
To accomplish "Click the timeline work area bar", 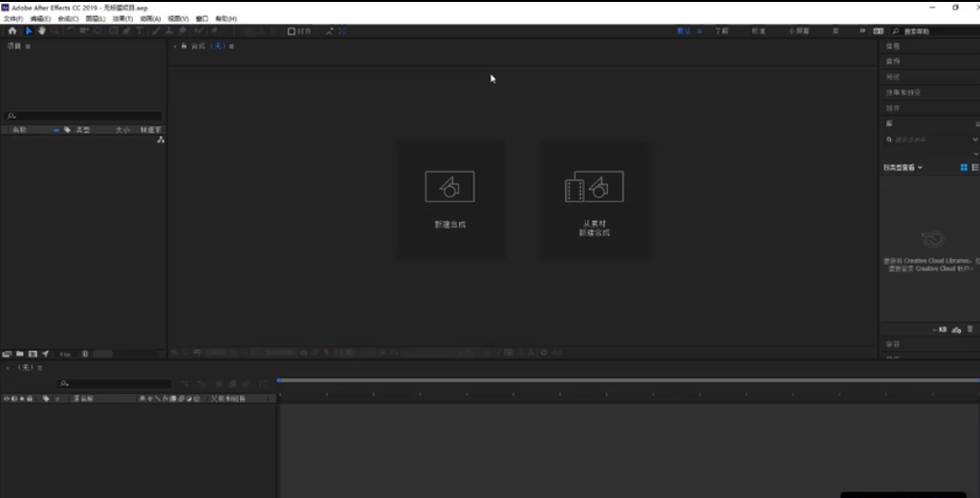I will click(629, 379).
